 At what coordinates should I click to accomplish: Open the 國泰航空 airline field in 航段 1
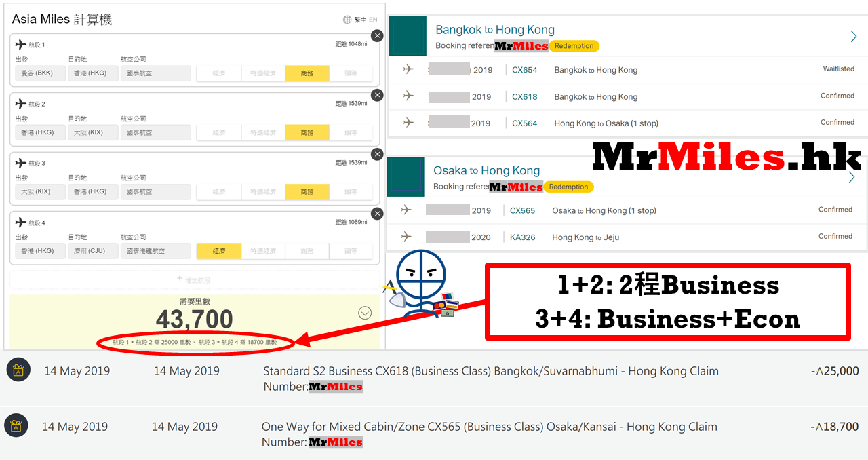tap(155, 73)
